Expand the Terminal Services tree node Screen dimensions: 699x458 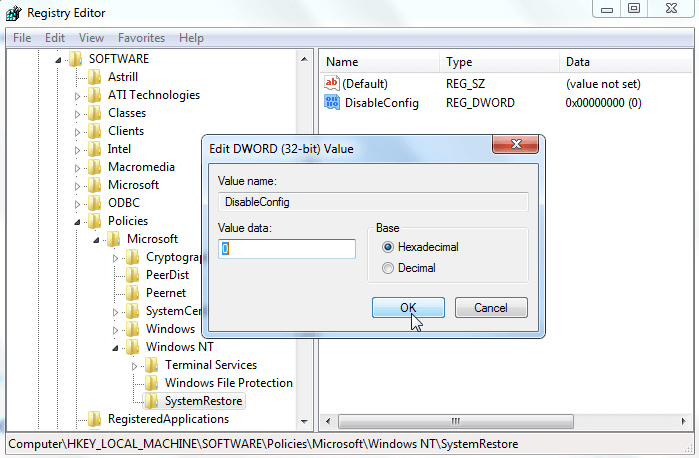135,366
